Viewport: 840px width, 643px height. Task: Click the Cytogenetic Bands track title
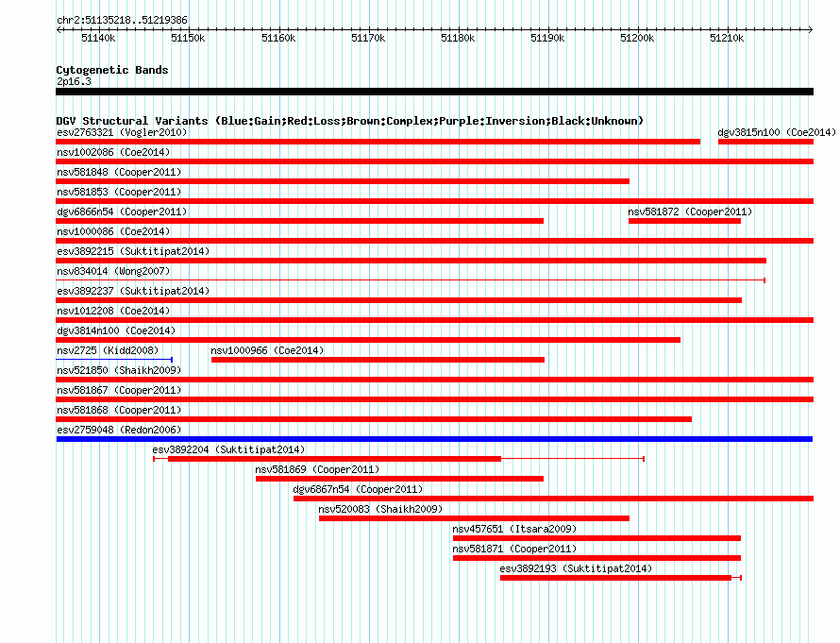112,70
